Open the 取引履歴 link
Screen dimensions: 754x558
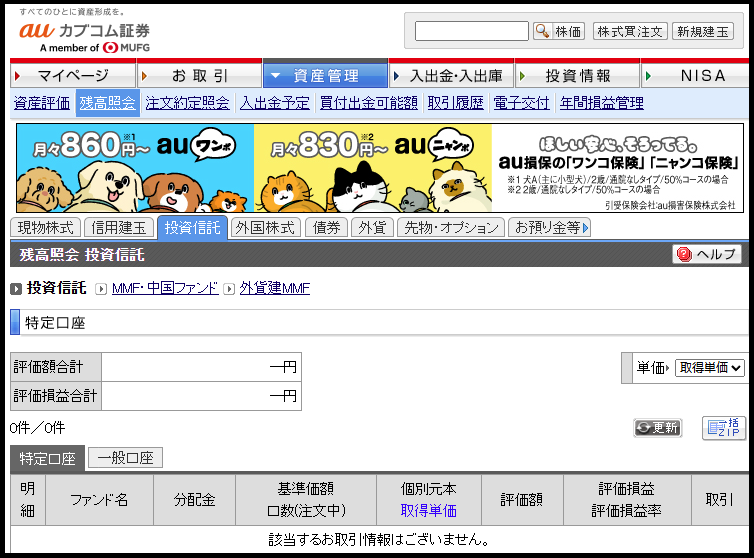(x=455, y=102)
